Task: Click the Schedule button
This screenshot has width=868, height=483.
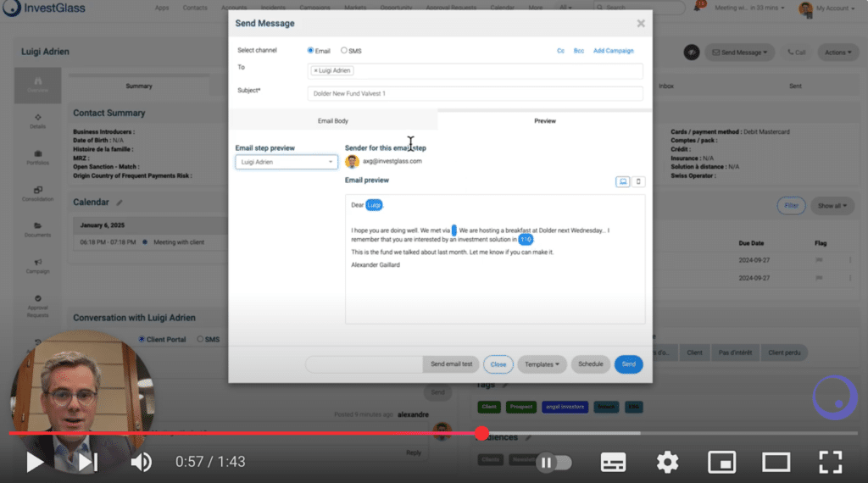Action: (x=591, y=364)
